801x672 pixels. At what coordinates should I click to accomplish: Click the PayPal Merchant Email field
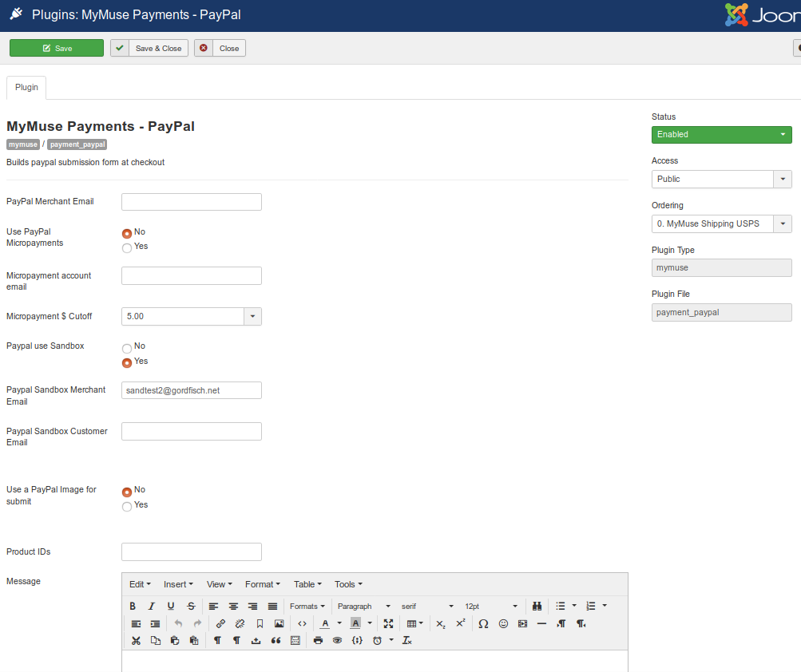pyautogui.click(x=191, y=202)
